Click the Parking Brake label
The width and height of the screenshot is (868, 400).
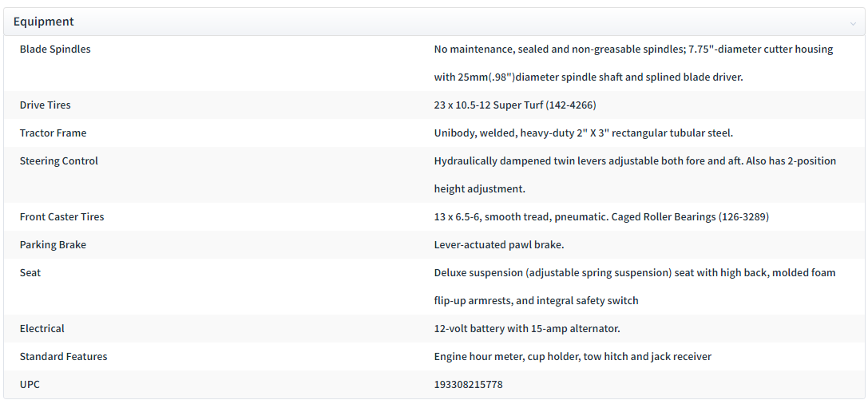[54, 244]
